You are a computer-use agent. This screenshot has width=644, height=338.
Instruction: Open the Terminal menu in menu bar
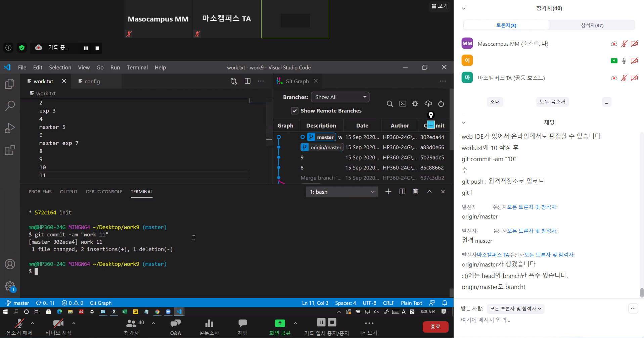(x=137, y=67)
